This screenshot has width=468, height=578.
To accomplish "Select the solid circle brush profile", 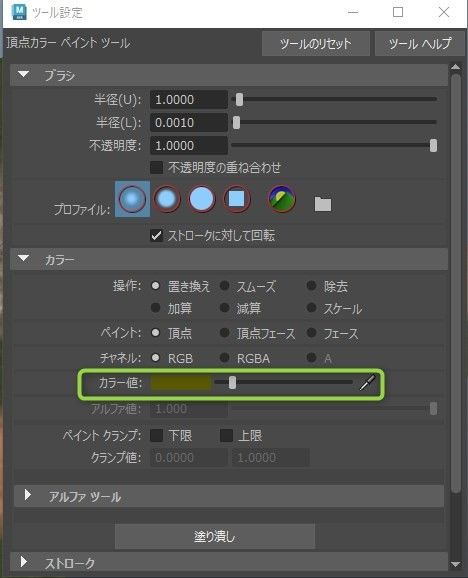I will (x=202, y=199).
